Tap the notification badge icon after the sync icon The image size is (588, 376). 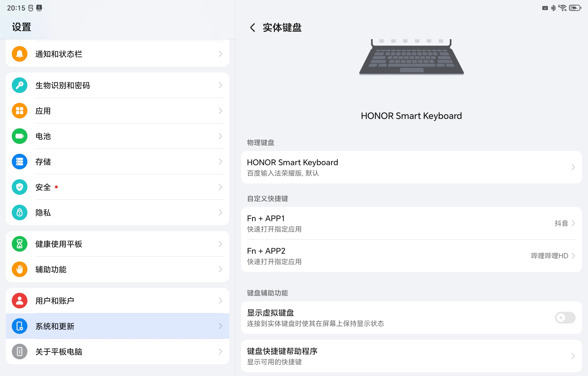(x=39, y=8)
